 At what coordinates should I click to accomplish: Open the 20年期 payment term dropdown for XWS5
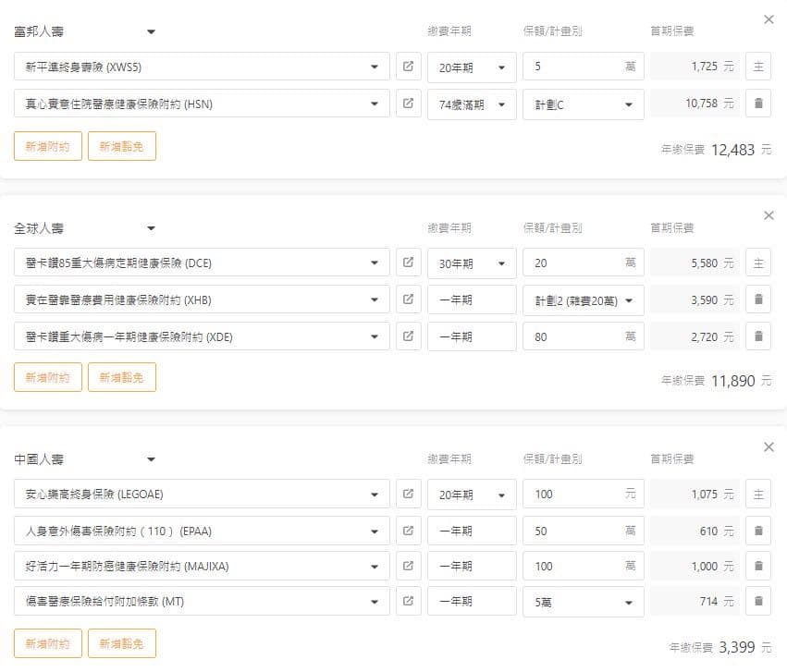[472, 67]
